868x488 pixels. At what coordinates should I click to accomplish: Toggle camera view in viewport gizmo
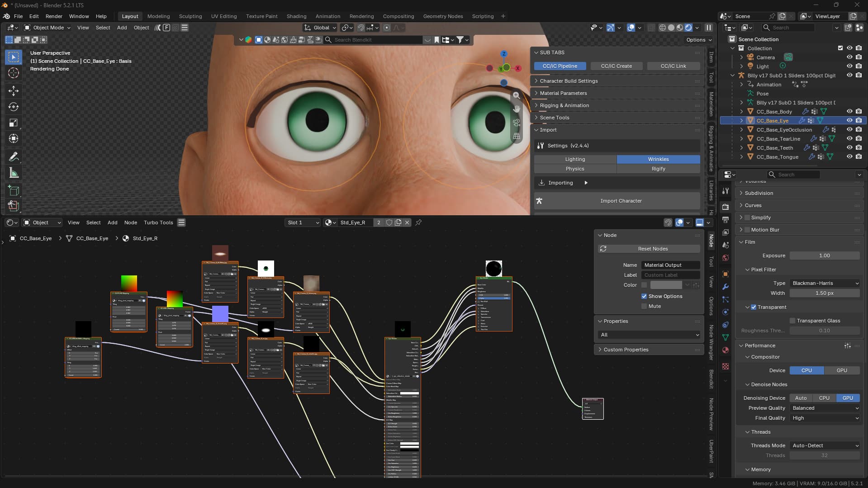516,123
